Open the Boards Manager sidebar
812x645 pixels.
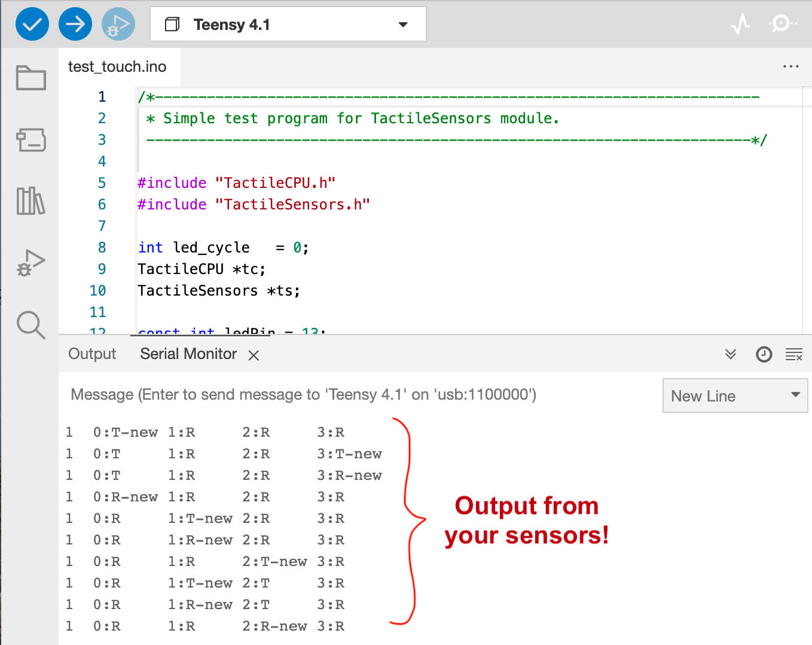tap(31, 140)
